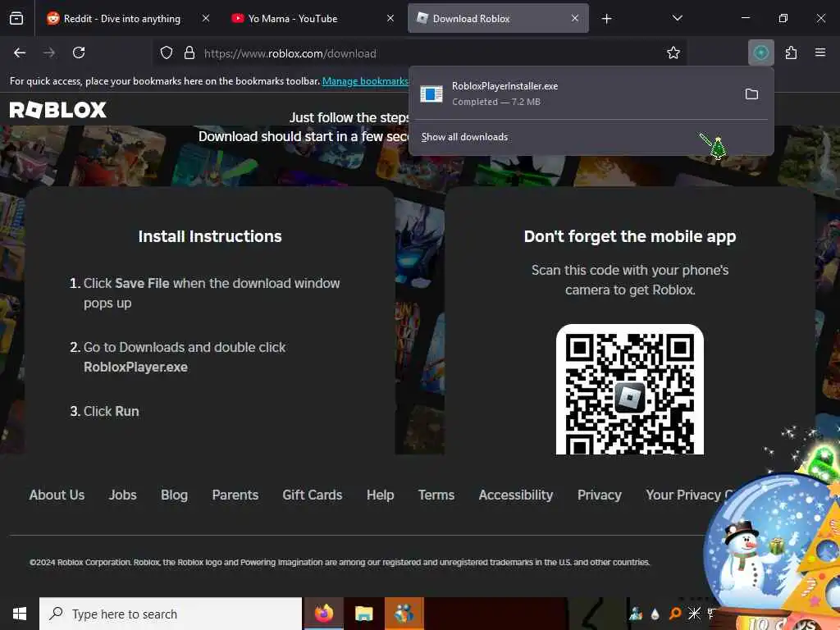Go back to the previous page
Viewport: 840px width, 630px height.
(x=20, y=52)
